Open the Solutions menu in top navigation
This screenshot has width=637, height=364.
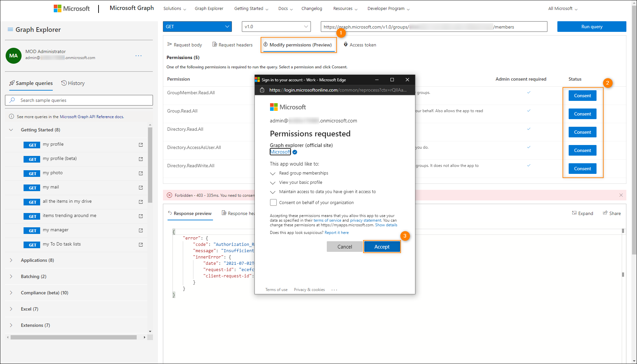[175, 9]
